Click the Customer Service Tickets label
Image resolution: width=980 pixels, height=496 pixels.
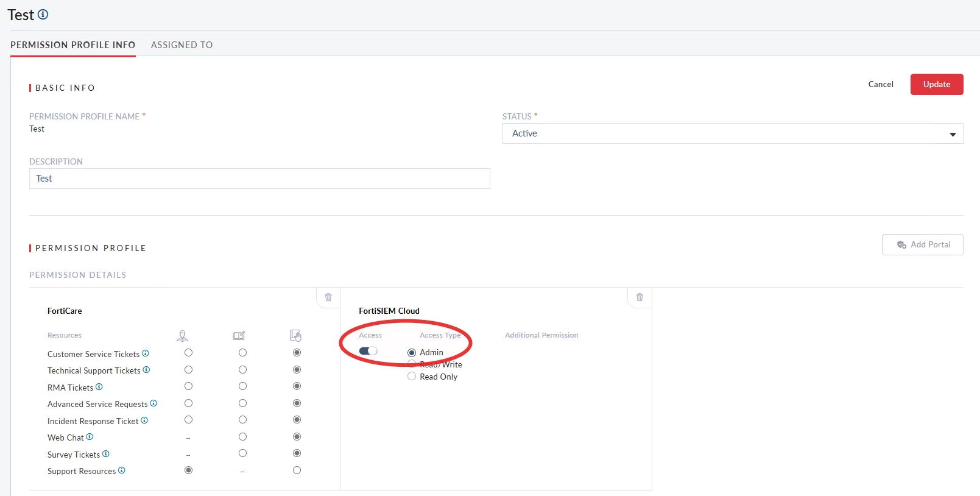point(94,354)
